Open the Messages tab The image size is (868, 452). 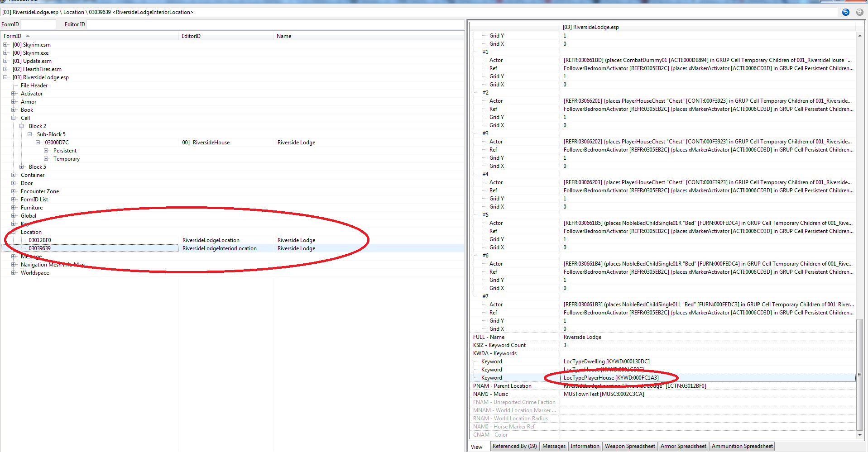click(554, 446)
